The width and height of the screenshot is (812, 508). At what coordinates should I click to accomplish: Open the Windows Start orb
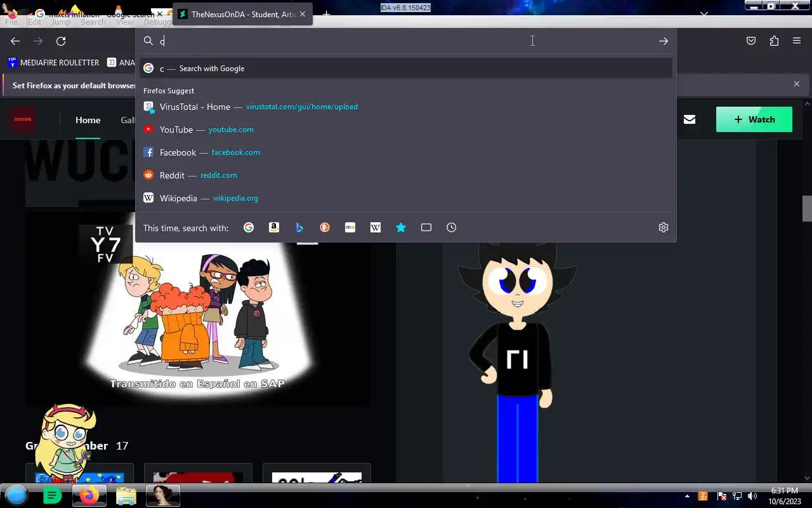click(x=17, y=495)
